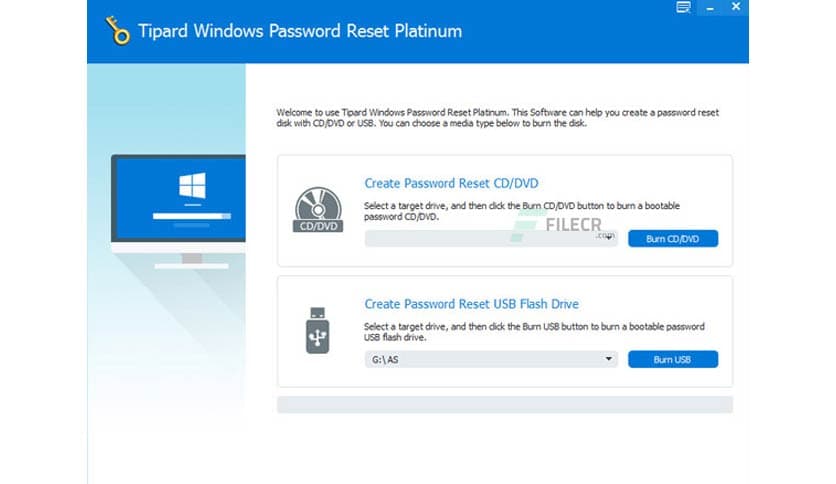Minimize the Tipard window
The height and width of the screenshot is (484, 836).
710,8
